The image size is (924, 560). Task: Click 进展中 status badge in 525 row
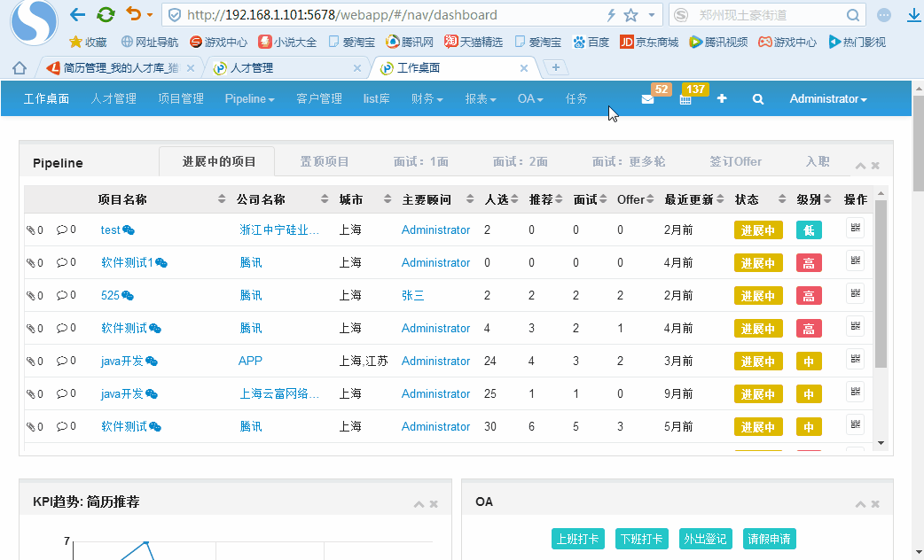758,296
